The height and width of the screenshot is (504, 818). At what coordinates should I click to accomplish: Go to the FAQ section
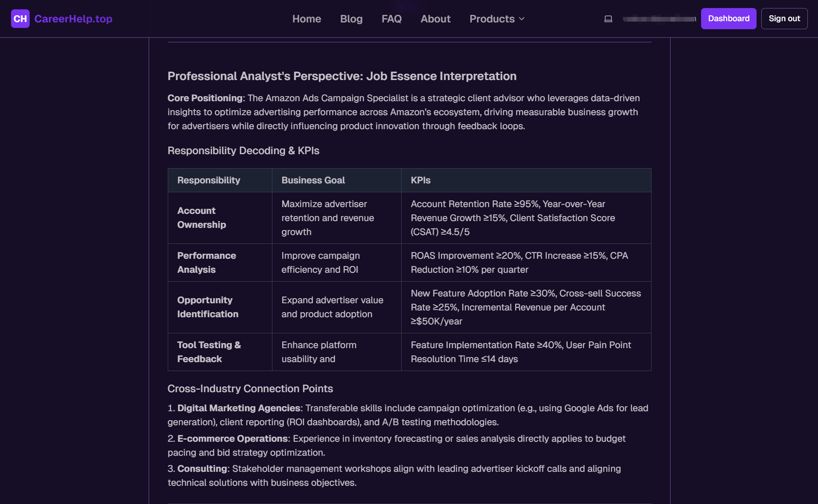pos(391,19)
